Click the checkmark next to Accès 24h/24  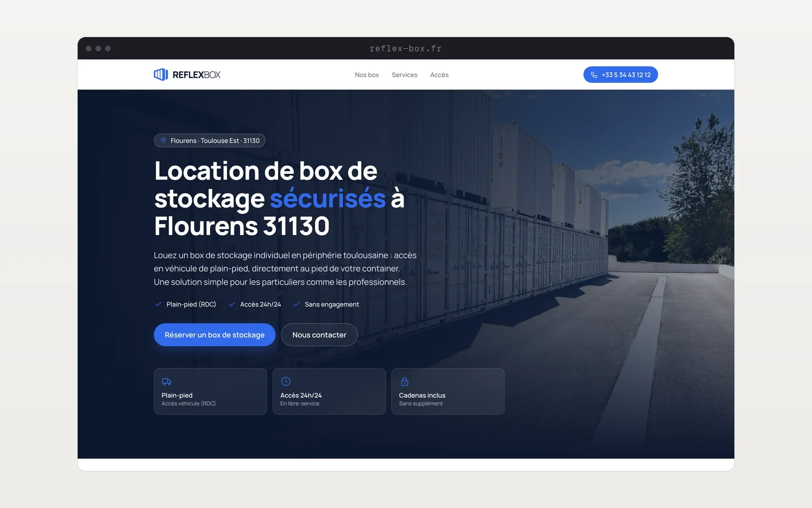(232, 304)
